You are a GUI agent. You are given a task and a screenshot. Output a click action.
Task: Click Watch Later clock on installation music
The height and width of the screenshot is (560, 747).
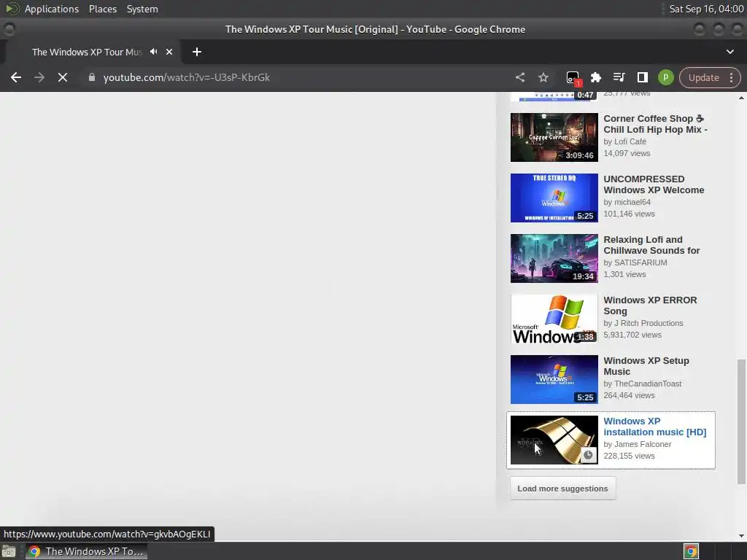(x=589, y=455)
